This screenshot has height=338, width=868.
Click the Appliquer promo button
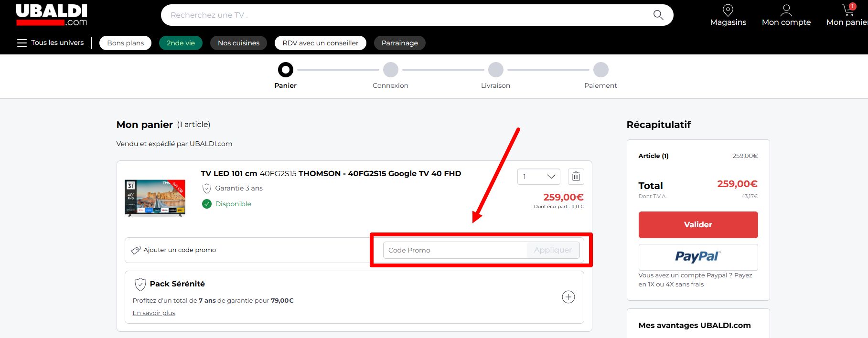[553, 250]
